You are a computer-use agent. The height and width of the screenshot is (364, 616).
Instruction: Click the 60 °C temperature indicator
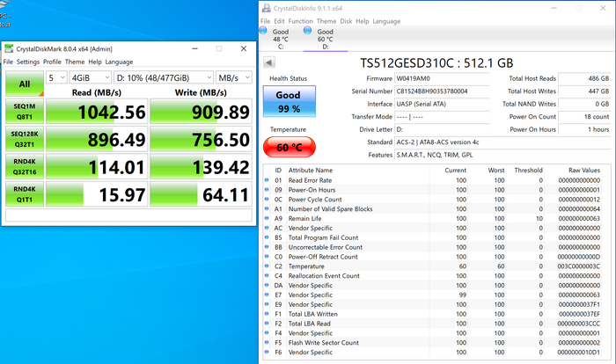290,147
